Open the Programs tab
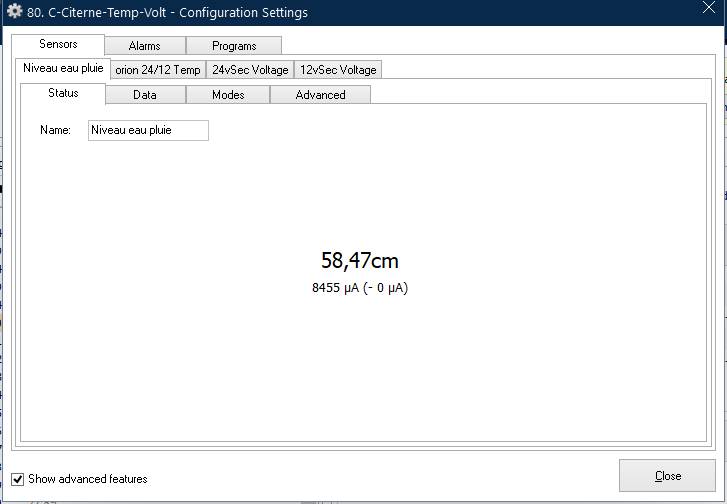The height and width of the screenshot is (504, 727). pyautogui.click(x=234, y=46)
